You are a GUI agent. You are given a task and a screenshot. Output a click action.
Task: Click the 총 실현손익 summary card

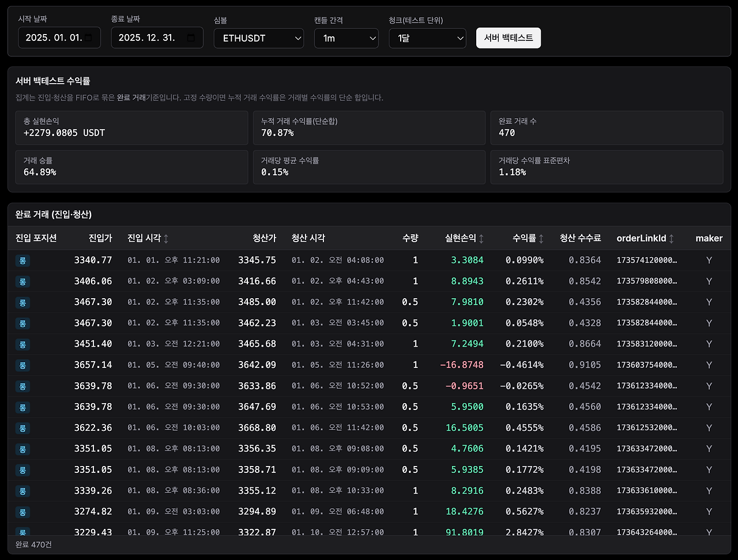pos(131,128)
